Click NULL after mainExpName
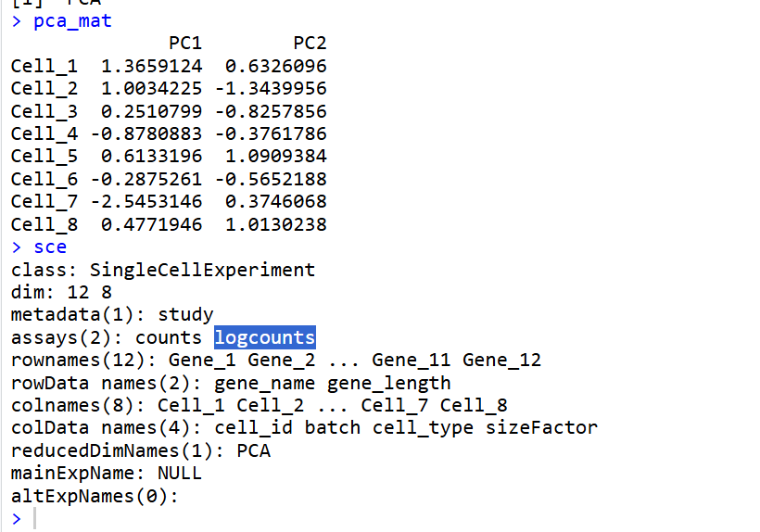 click(180, 473)
